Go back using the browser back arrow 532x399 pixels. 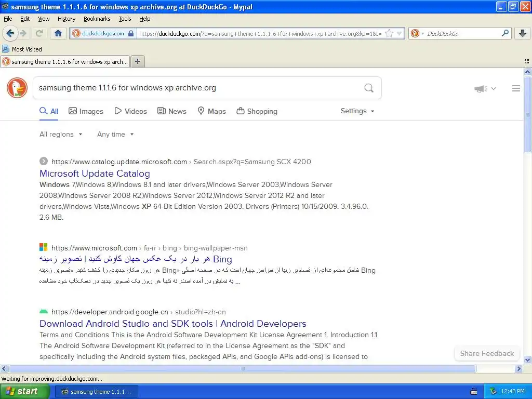[10, 33]
